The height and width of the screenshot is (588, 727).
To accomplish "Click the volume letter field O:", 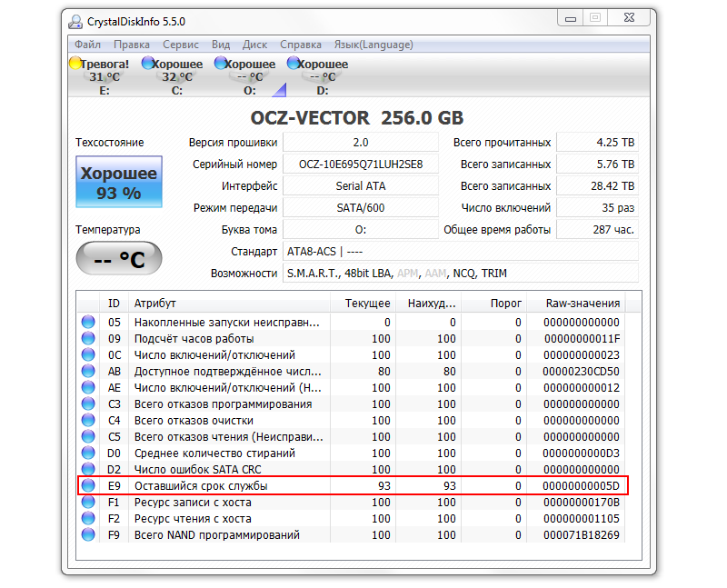I will [361, 230].
